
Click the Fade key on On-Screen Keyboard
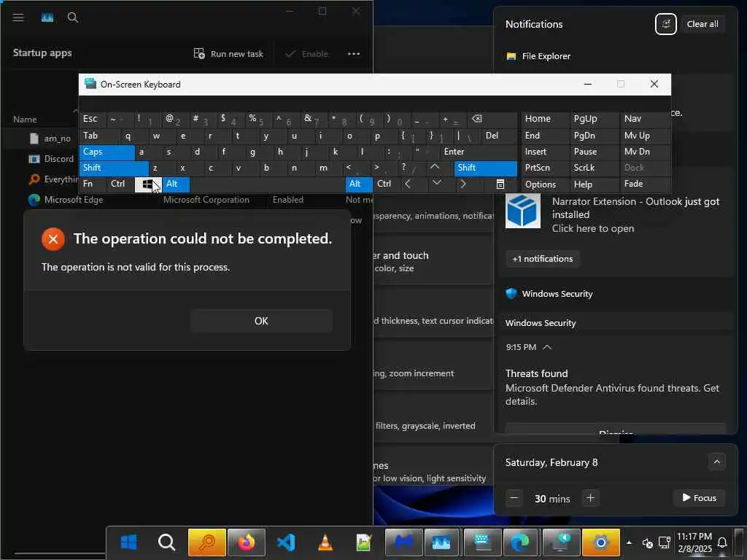tap(645, 184)
